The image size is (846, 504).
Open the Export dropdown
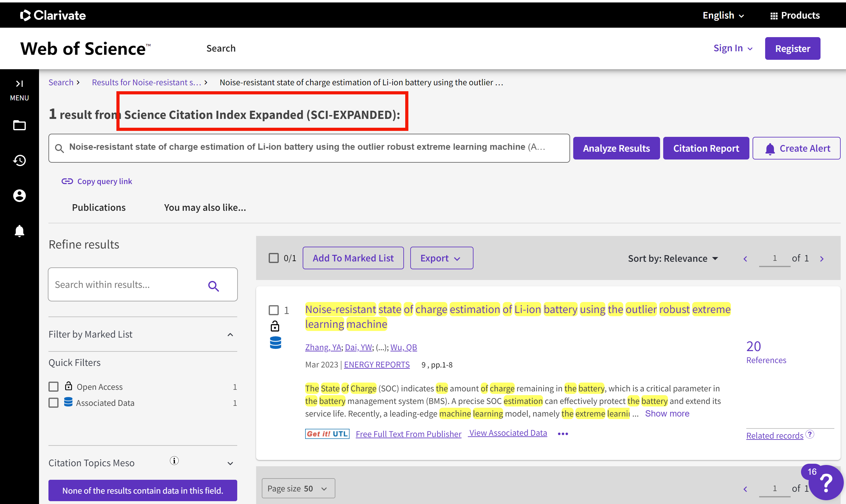[x=441, y=258]
